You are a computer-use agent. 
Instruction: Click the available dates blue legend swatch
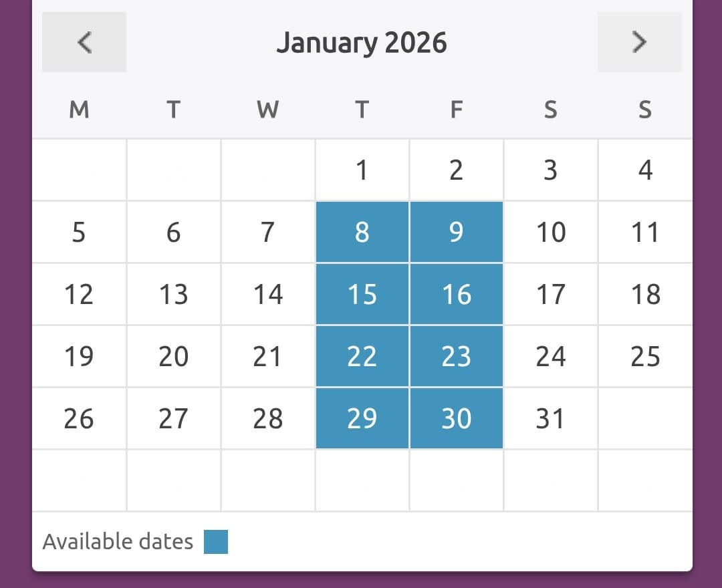tap(216, 542)
